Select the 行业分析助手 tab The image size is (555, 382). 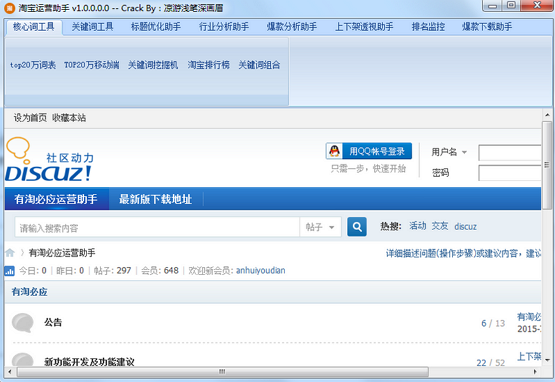(224, 27)
